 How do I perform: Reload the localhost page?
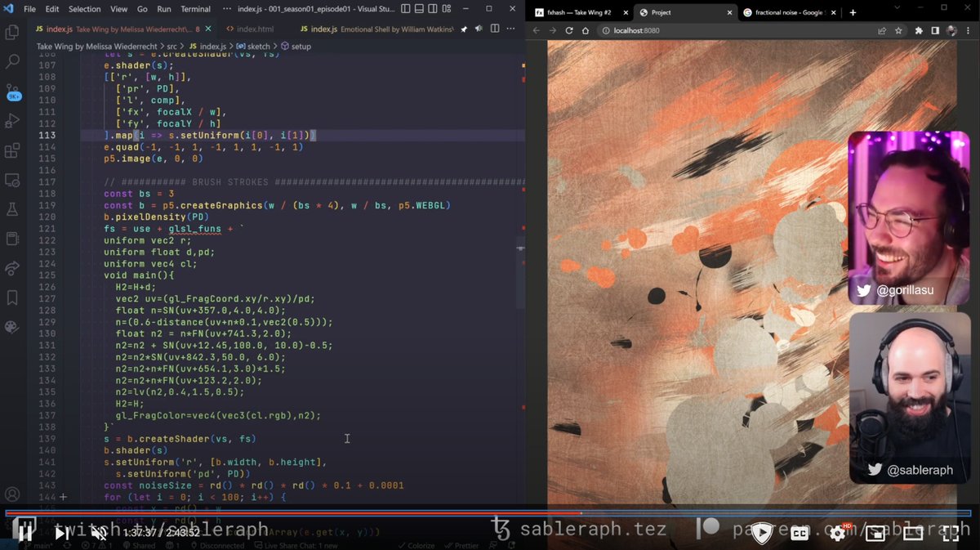pos(569,30)
